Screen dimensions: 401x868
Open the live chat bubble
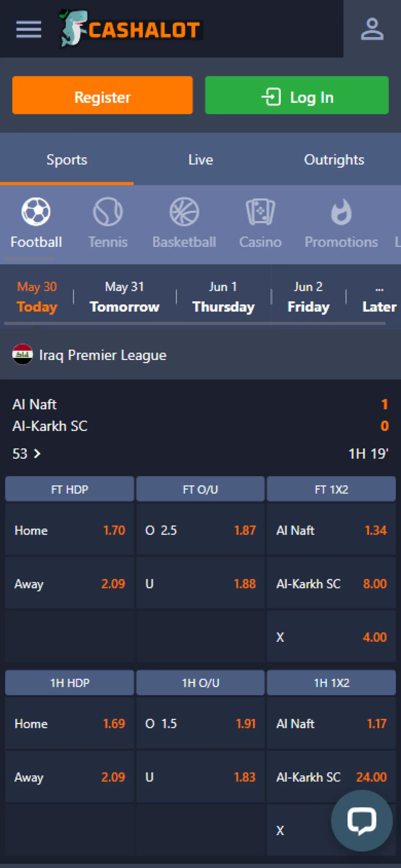click(x=362, y=821)
